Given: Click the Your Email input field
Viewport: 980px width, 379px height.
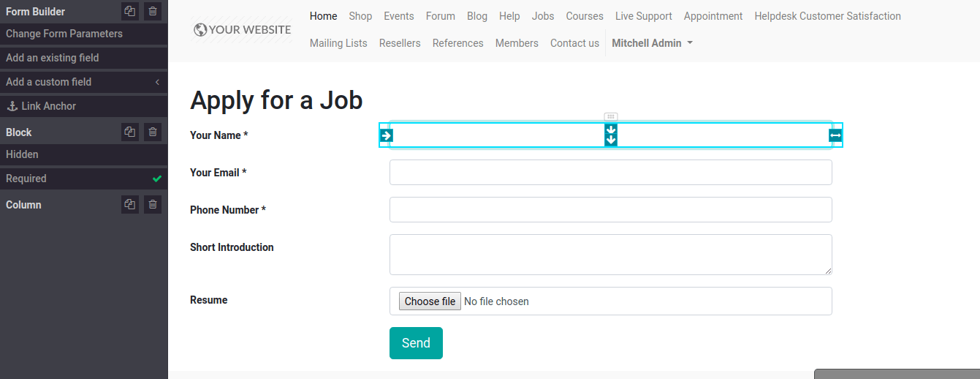Looking at the screenshot, I should pos(611,173).
